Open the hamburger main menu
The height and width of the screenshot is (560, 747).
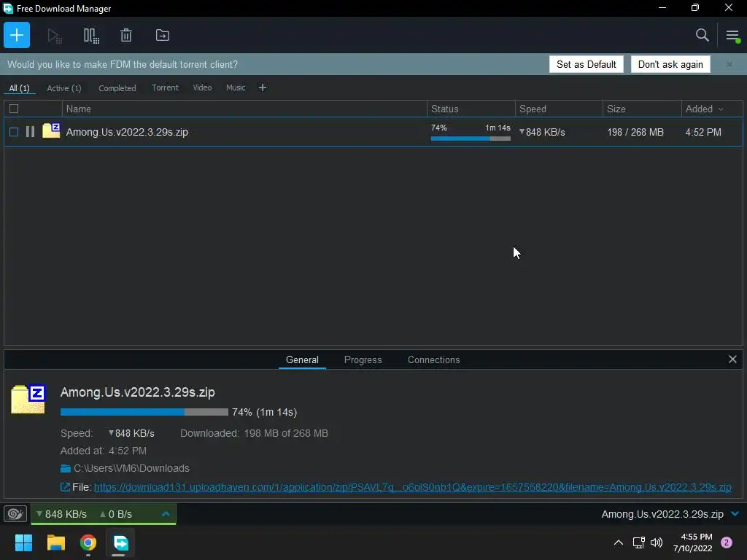tap(732, 35)
